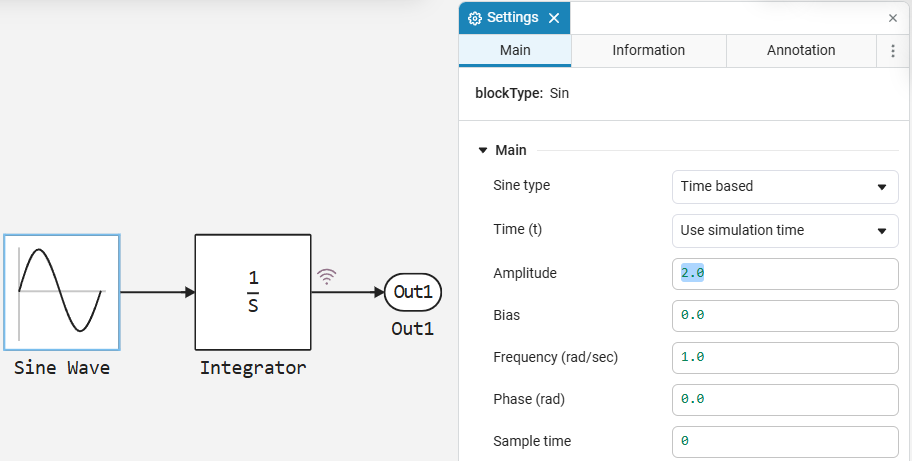
Task: Switch to the Information tab
Action: 649,51
